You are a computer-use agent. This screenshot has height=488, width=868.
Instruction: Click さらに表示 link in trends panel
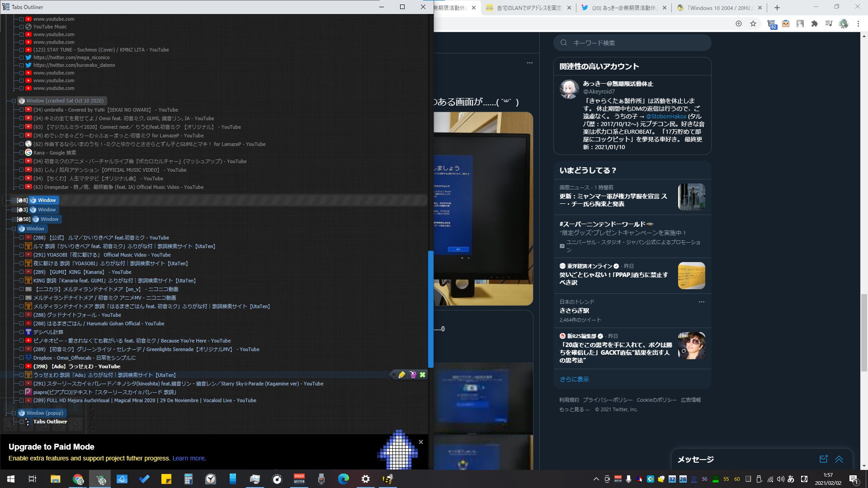574,380
